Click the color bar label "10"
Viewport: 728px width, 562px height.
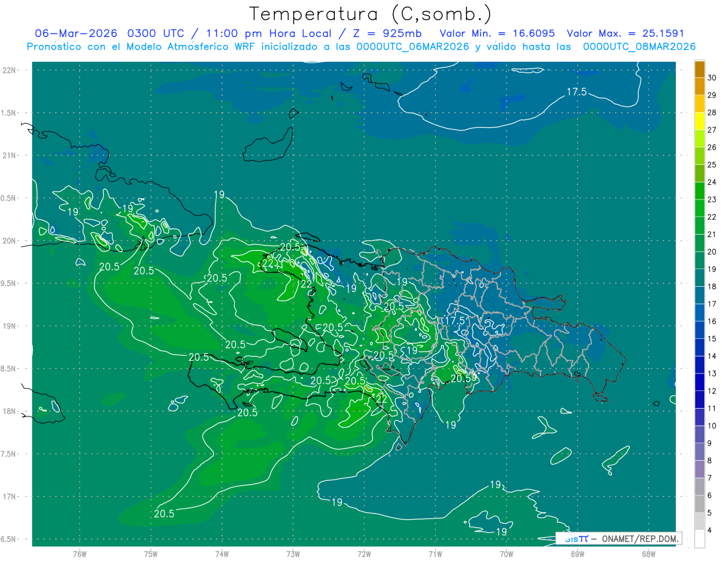click(x=712, y=426)
